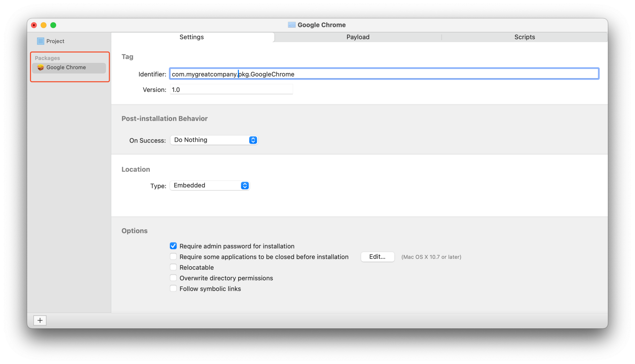The width and height of the screenshot is (635, 364).
Task: Switch to the Payload tab
Action: (358, 37)
